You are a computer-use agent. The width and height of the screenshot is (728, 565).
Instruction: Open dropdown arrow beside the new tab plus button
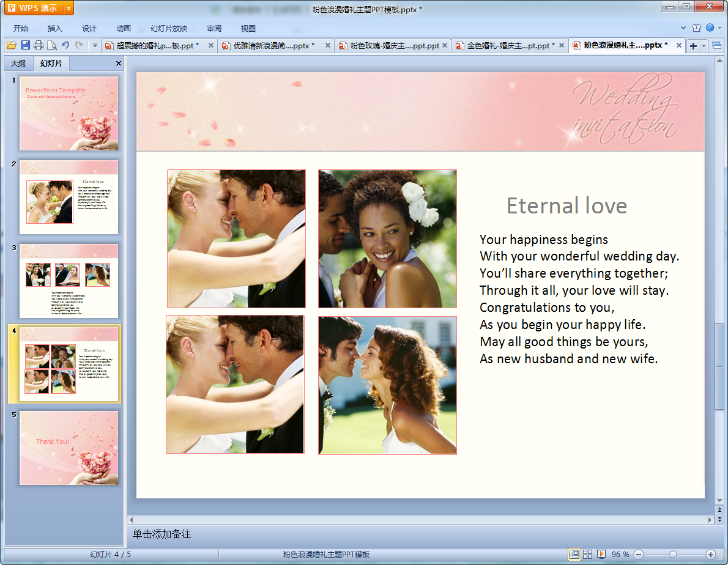pos(704,46)
